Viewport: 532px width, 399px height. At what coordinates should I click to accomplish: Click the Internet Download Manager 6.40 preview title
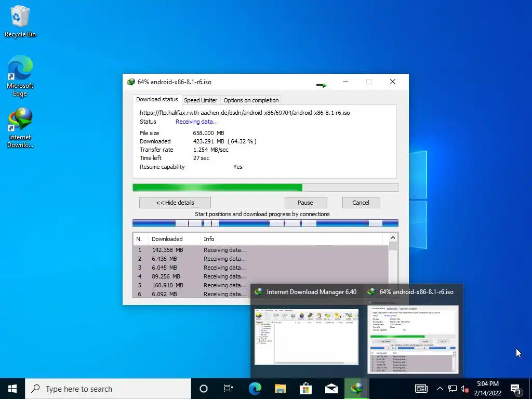click(x=312, y=292)
